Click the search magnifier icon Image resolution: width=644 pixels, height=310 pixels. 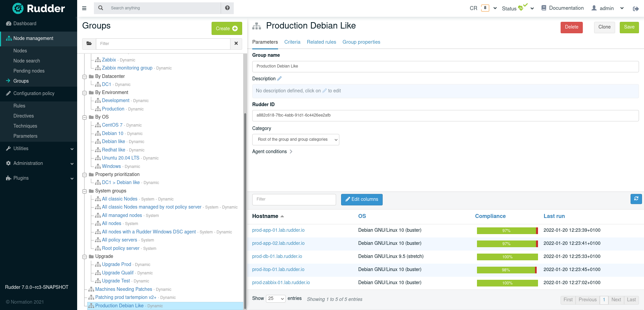pos(101,8)
